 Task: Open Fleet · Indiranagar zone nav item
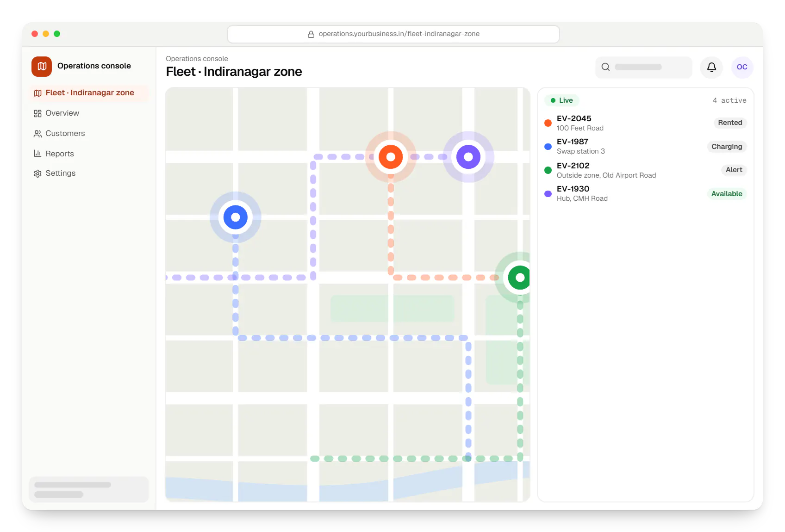click(89, 93)
